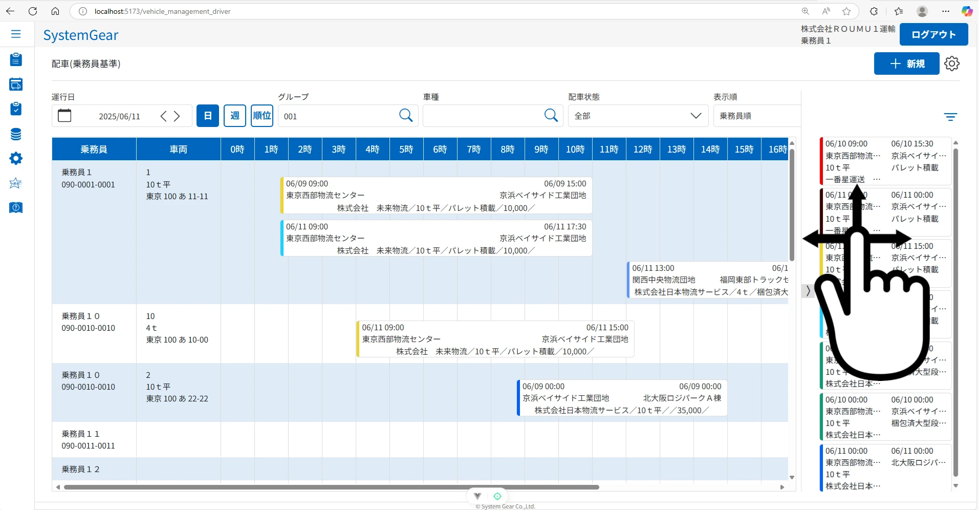Image resolution: width=980 pixels, height=510 pixels.
Task: Click the help question mark sidebar icon
Action: pyautogui.click(x=16, y=207)
